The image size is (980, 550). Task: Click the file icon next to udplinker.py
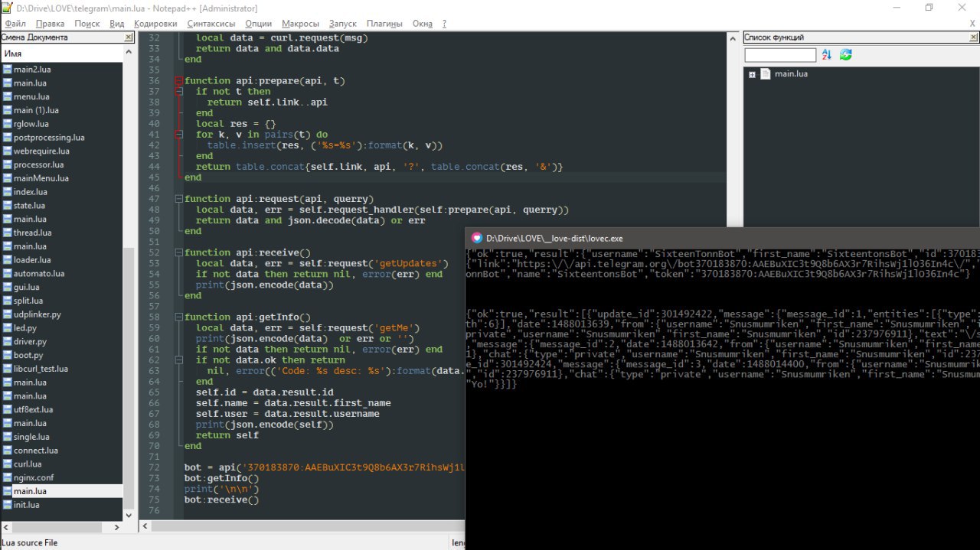point(8,314)
